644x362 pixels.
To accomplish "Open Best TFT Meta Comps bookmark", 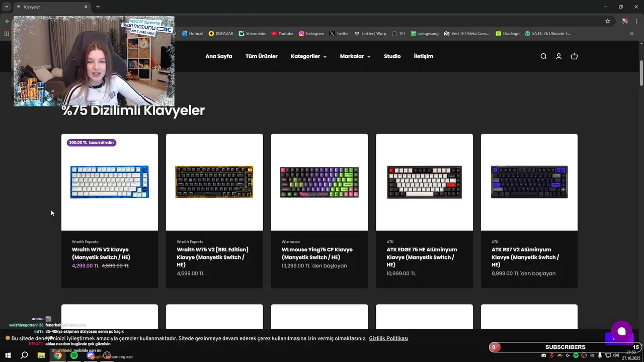I will click(x=466, y=34).
